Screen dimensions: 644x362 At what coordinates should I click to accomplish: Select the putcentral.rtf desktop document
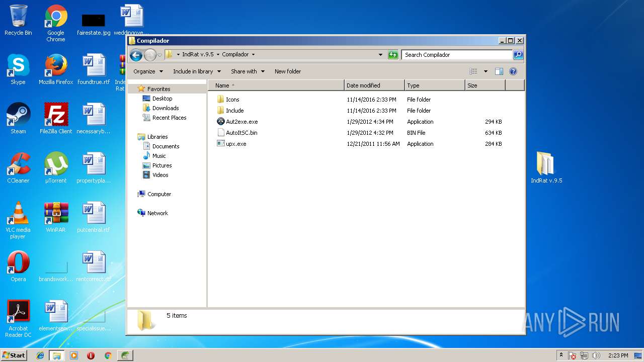(94, 217)
